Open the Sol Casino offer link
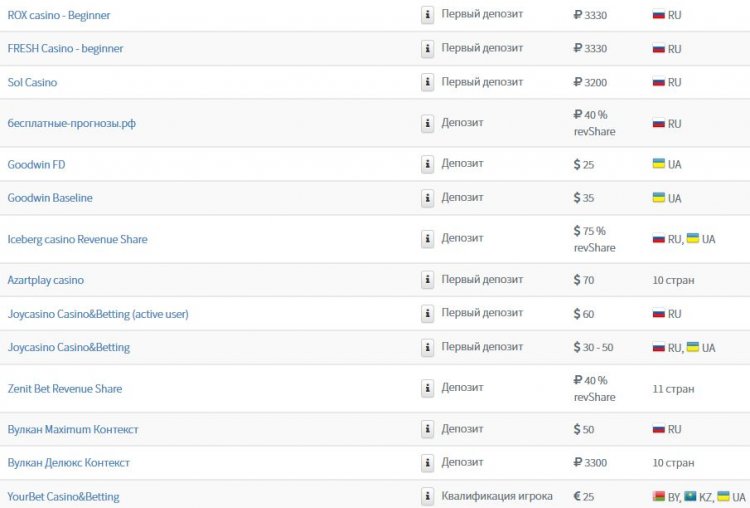This screenshot has height=508, width=750. 32,82
